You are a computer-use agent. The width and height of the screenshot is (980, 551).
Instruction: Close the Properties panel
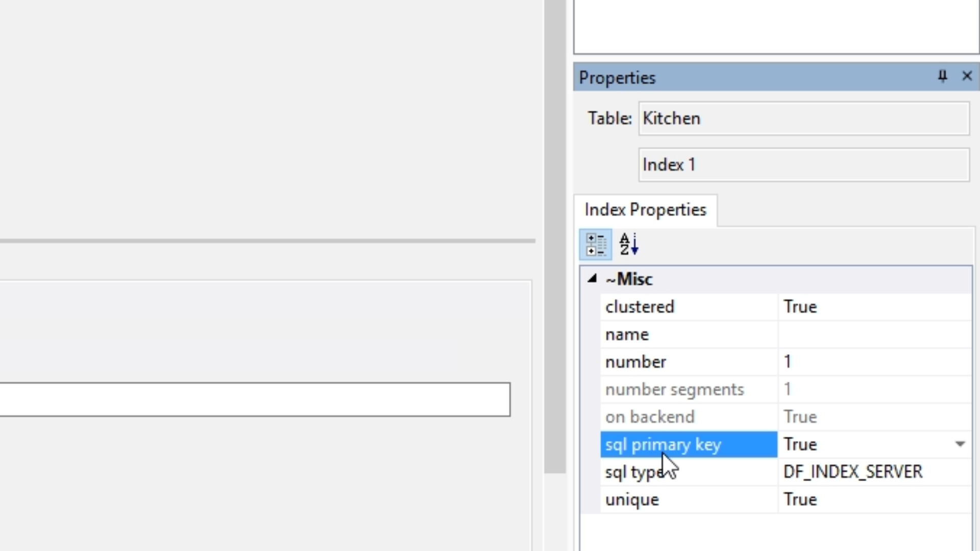pos(967,77)
